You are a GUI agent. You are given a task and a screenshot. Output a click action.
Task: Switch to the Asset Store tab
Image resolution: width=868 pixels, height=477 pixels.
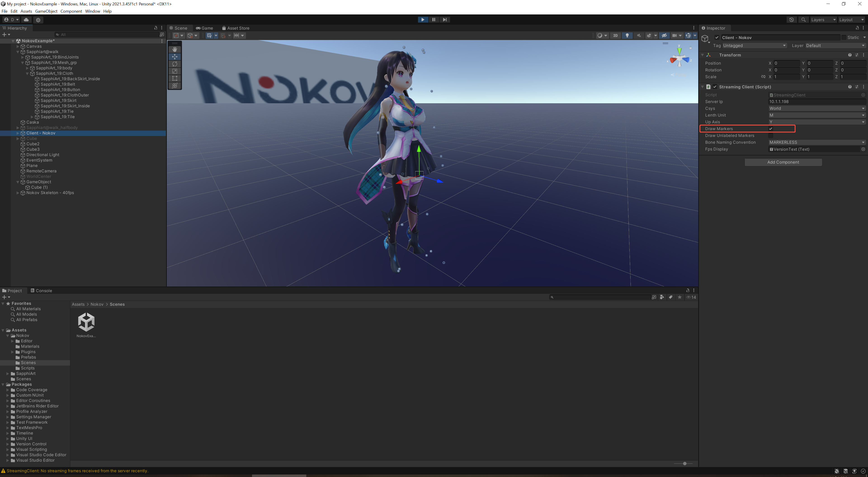(x=236, y=28)
